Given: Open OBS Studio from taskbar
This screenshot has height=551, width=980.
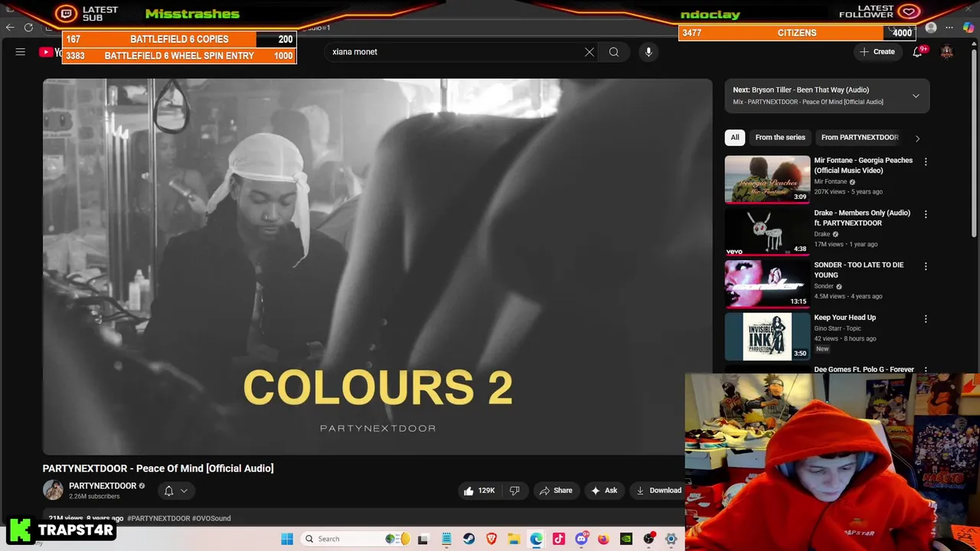Looking at the screenshot, I should click(649, 539).
